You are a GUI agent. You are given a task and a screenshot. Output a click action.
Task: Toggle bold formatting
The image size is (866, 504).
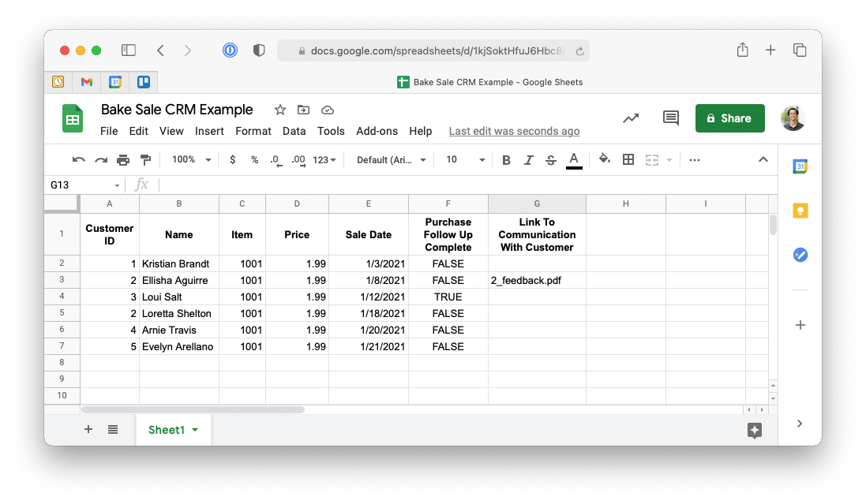pos(506,159)
